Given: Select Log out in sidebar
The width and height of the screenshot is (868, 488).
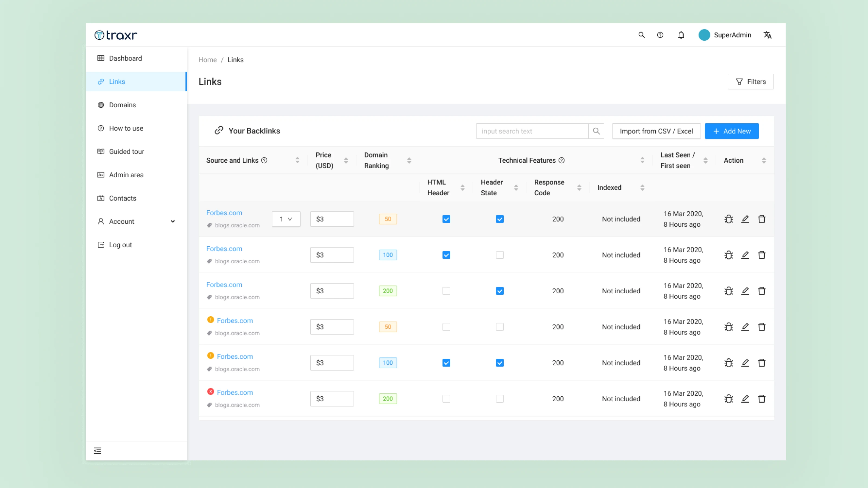Looking at the screenshot, I should click(136, 245).
